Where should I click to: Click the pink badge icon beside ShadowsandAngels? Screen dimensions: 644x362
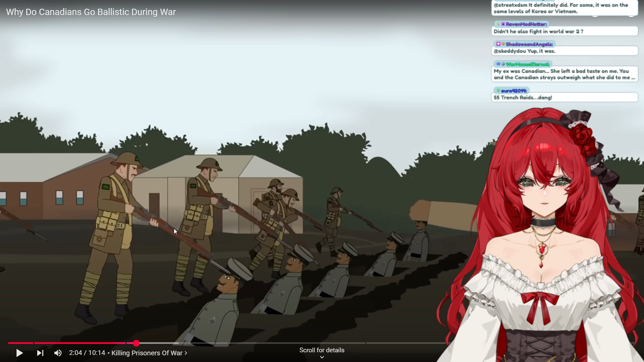click(498, 44)
